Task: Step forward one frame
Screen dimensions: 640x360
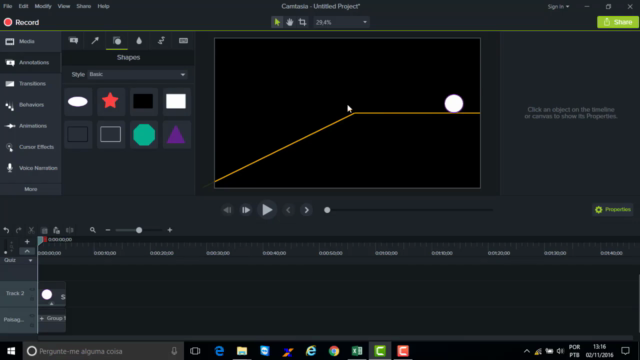Action: [246, 210]
